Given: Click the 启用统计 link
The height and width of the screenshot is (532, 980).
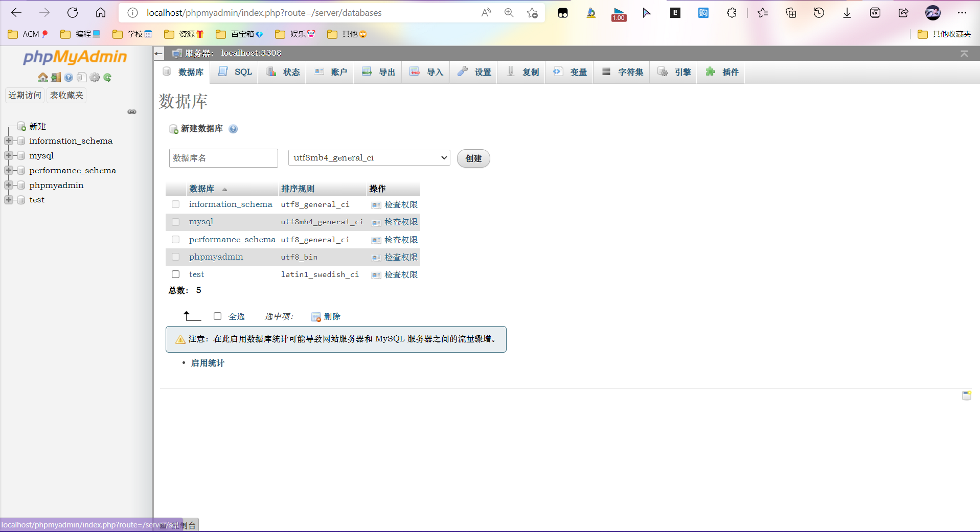Looking at the screenshot, I should [208, 363].
